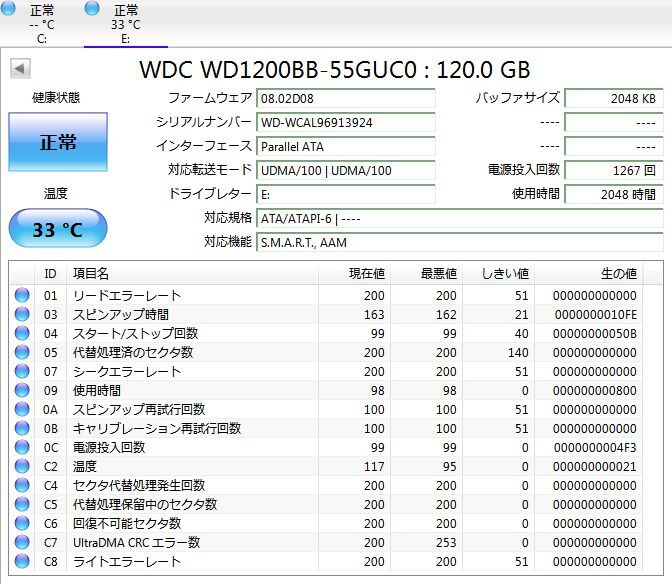
Task: Select the C: drive status tab
Action: coord(42,24)
